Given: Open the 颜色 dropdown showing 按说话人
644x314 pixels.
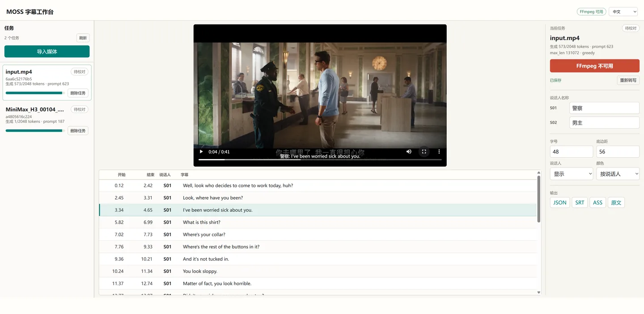Looking at the screenshot, I should [618, 174].
